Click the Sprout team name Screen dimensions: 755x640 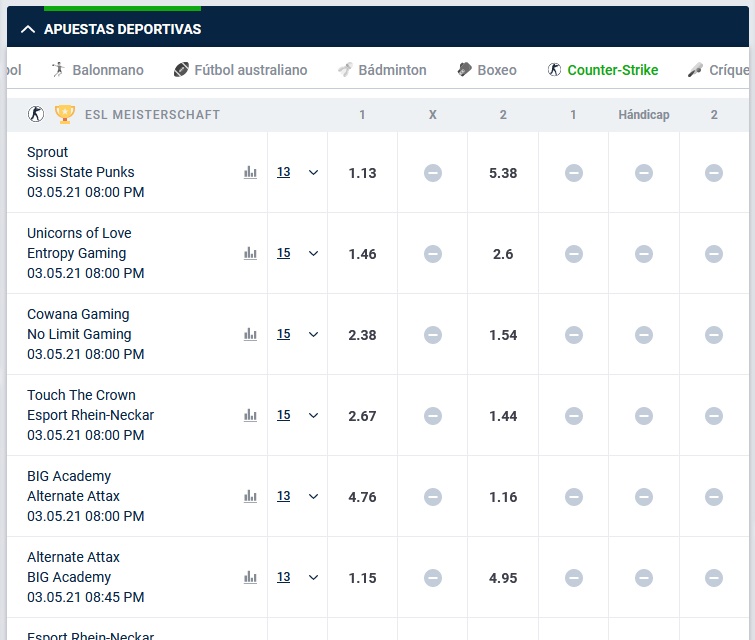[x=47, y=152]
